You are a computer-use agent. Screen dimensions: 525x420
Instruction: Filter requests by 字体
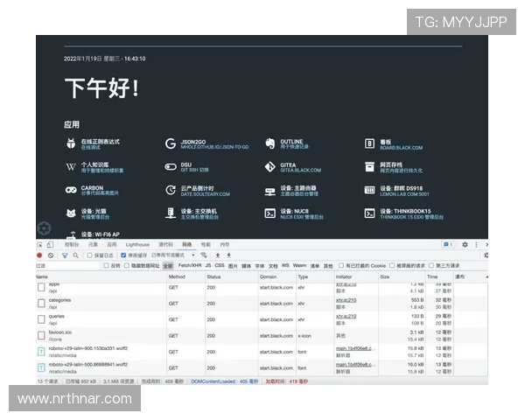pyautogui.click(x=260, y=266)
